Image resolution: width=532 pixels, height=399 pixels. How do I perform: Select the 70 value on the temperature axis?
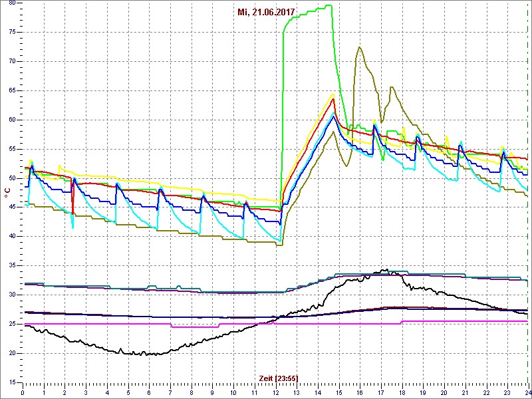click(x=11, y=61)
